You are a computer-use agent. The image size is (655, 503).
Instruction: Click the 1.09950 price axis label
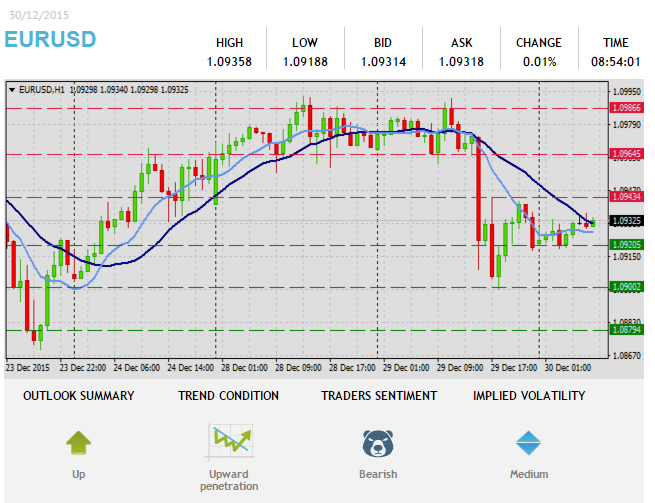tap(627, 91)
